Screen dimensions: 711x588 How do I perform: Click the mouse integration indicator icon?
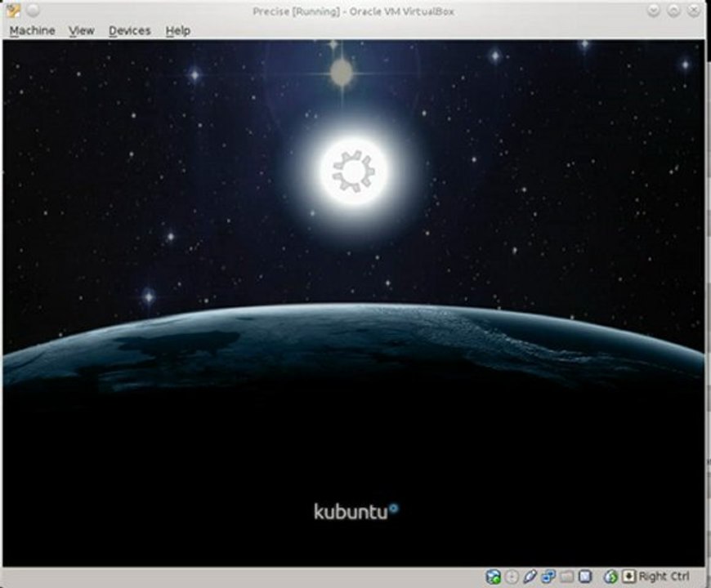(x=610, y=577)
